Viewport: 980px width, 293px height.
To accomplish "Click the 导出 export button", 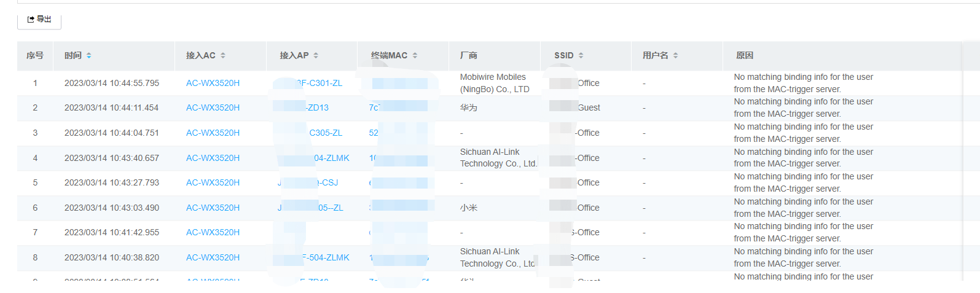I will (39, 20).
